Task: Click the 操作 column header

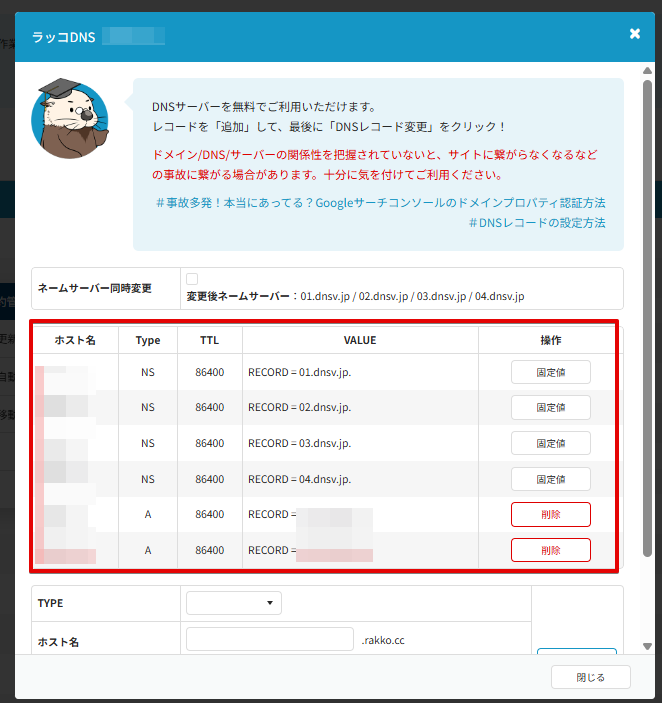Action: [x=551, y=340]
